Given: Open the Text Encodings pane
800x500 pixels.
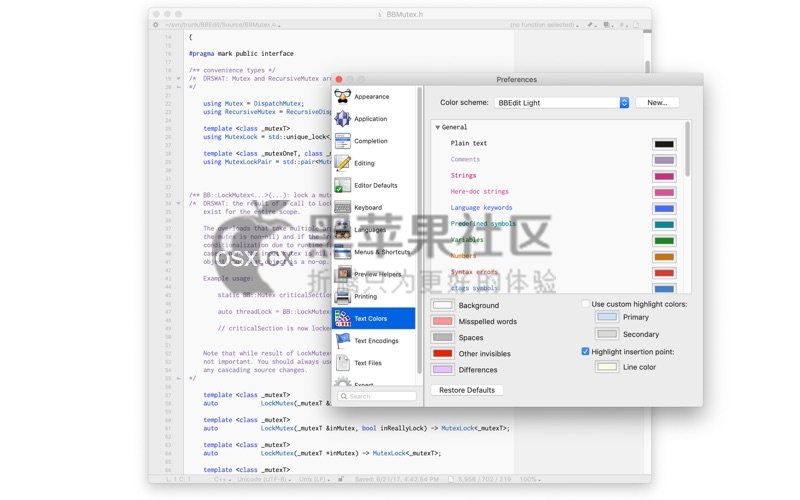Looking at the screenshot, I should pos(373,341).
